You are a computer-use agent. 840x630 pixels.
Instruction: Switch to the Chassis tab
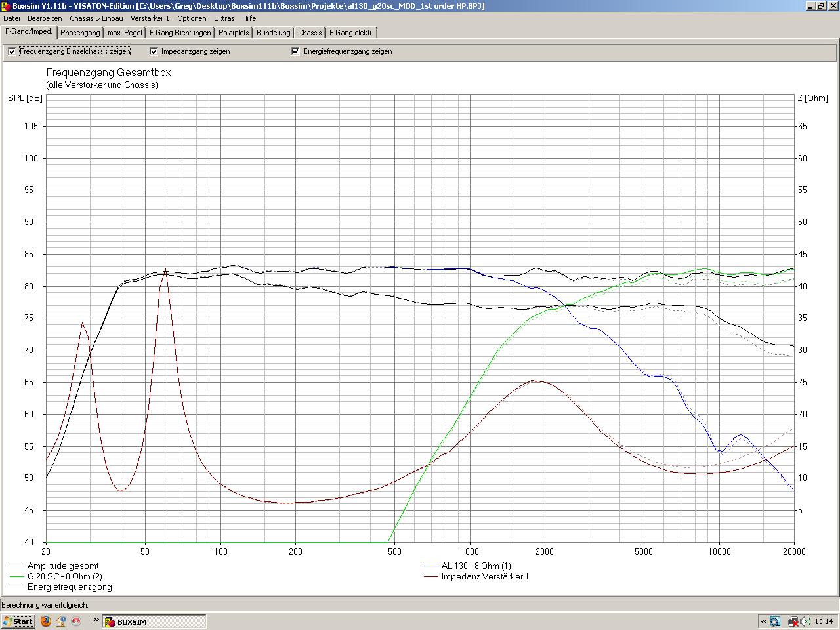[x=310, y=33]
